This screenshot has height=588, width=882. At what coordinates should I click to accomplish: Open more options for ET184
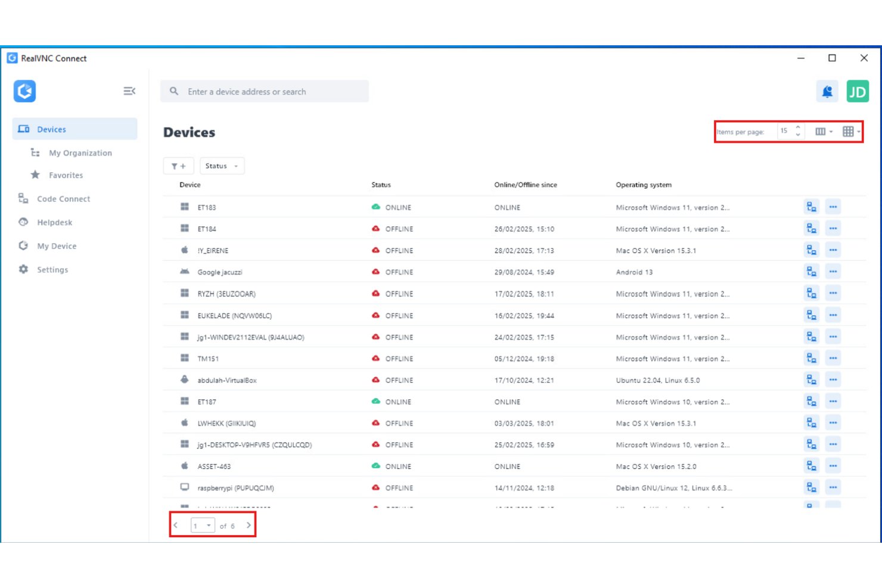(833, 228)
